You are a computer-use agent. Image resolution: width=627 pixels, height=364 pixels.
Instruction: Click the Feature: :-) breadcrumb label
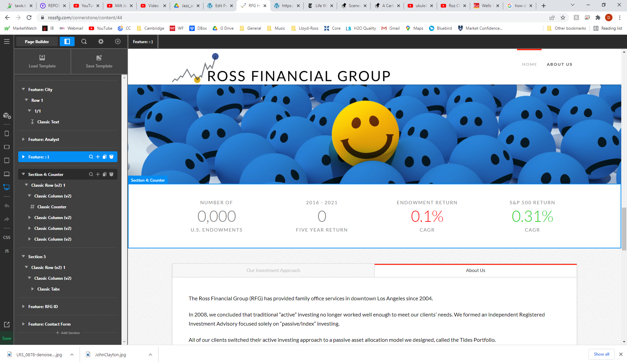143,42
